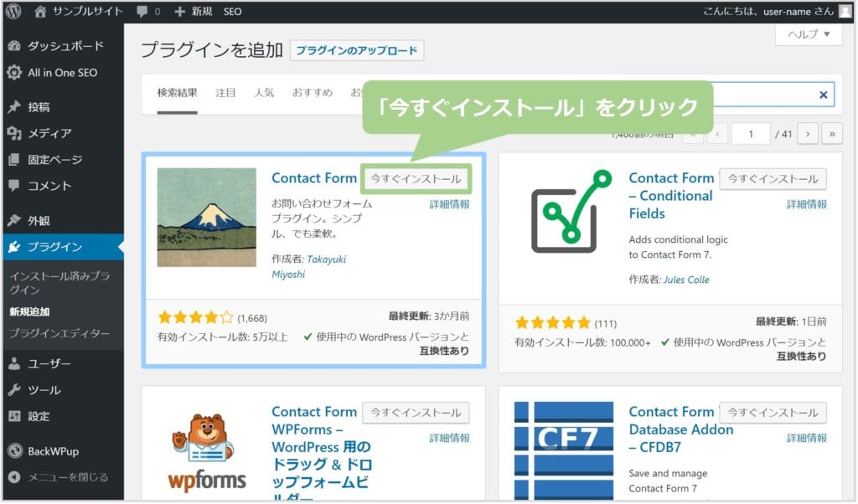The width and height of the screenshot is (858, 504).
Task: Collapse menu with メニューを閉じる arrow icon
Action: click(x=15, y=477)
